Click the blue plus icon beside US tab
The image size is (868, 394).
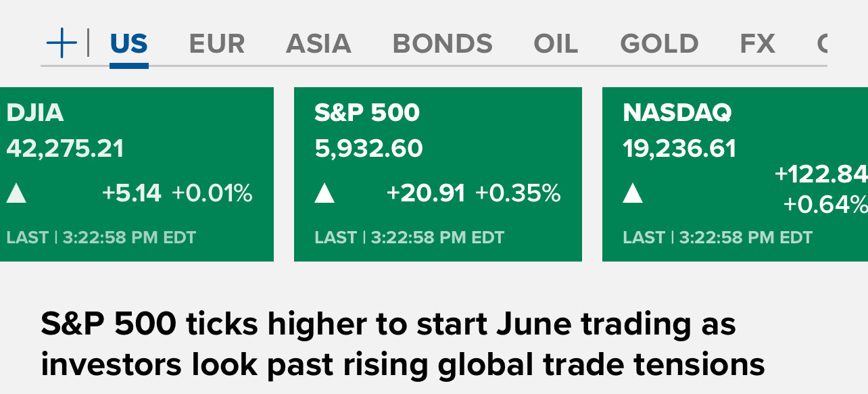click(62, 45)
